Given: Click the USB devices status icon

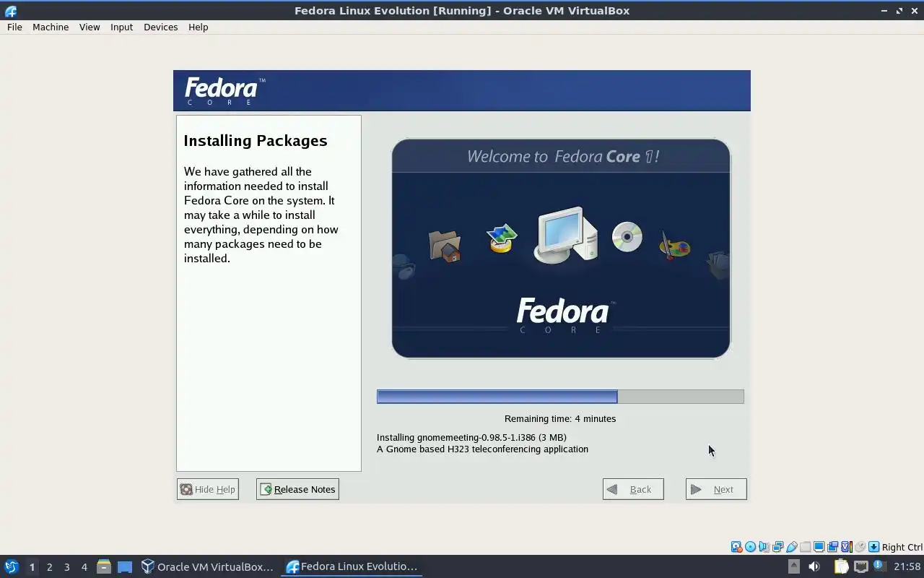Looking at the screenshot, I should coord(791,547).
